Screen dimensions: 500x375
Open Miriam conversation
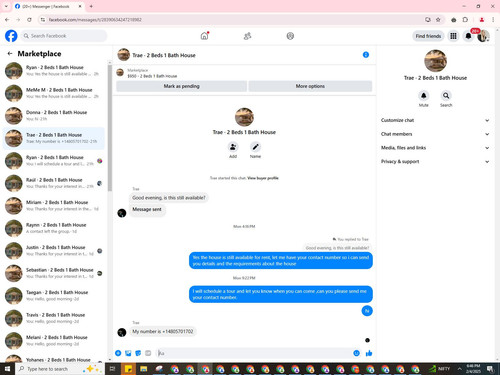click(x=53, y=206)
